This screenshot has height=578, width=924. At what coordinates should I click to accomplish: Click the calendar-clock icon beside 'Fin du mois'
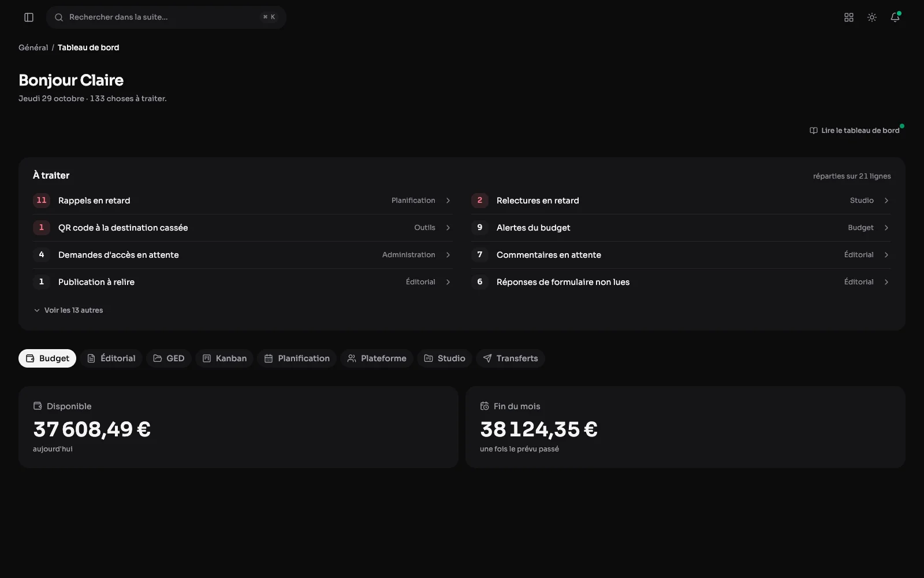485,406
